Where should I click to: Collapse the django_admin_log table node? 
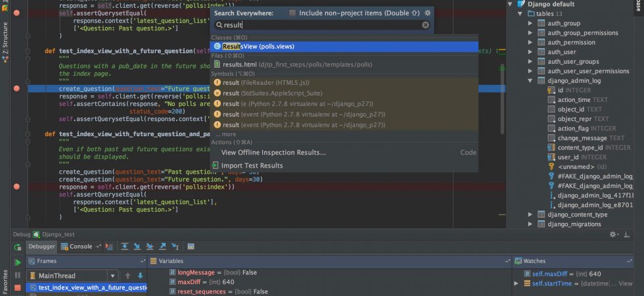[530, 80]
